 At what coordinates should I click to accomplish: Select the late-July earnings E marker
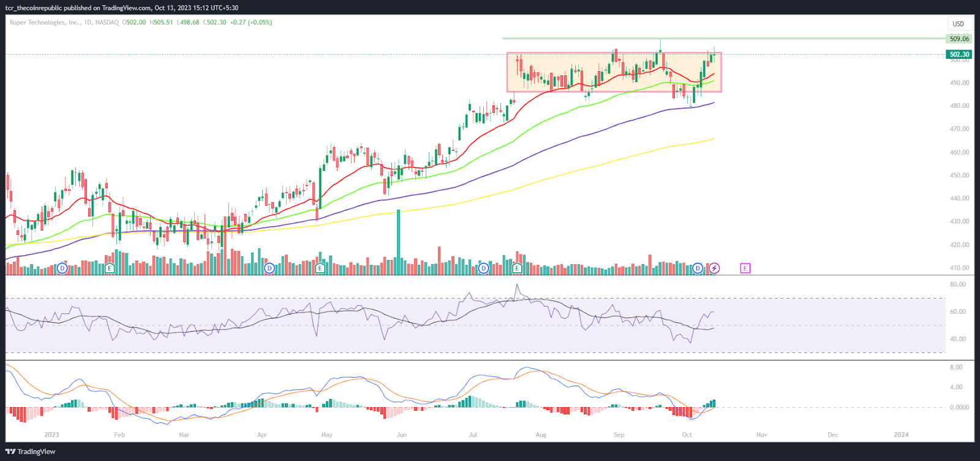click(517, 268)
